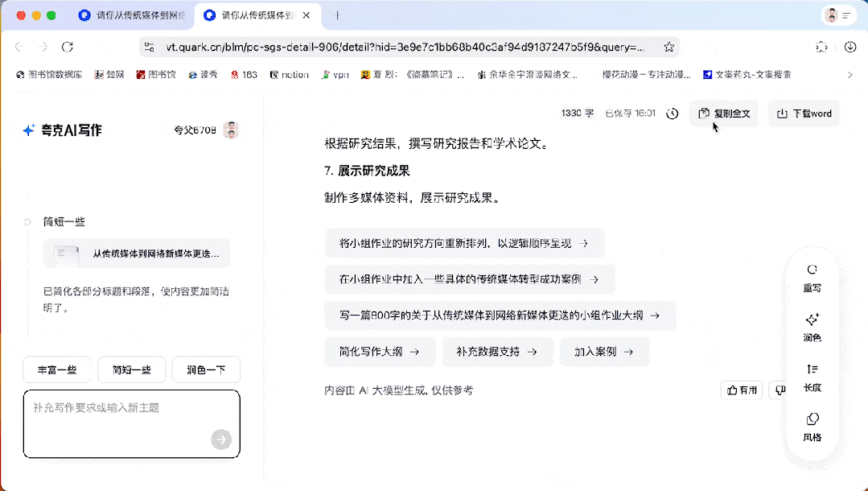868x491 pixels.
Task: Switch to the first browser tab
Action: tap(130, 15)
